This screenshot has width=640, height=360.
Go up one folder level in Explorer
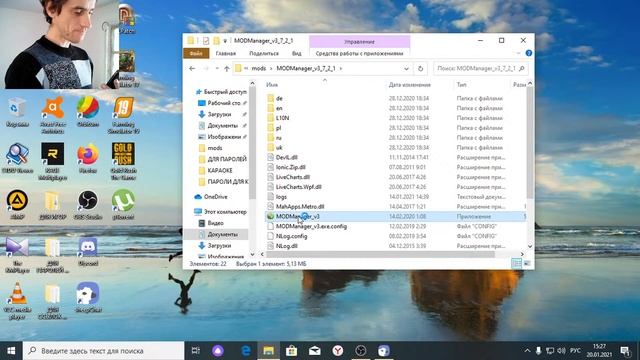tap(227, 69)
